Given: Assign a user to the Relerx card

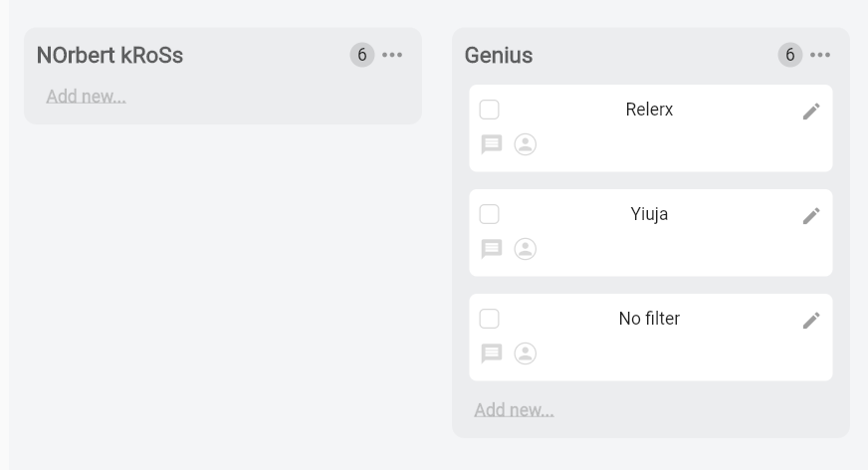Looking at the screenshot, I should click(x=526, y=144).
